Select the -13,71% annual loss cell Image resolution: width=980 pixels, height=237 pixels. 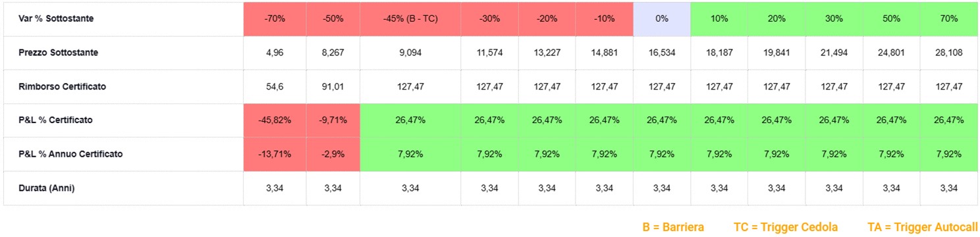pyautogui.click(x=275, y=154)
